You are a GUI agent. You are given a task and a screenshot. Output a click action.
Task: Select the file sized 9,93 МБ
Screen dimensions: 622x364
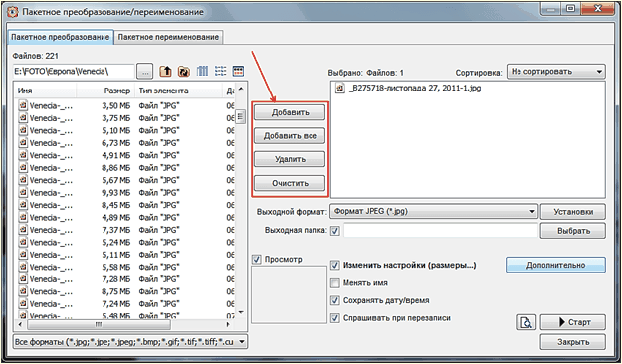[125, 192]
